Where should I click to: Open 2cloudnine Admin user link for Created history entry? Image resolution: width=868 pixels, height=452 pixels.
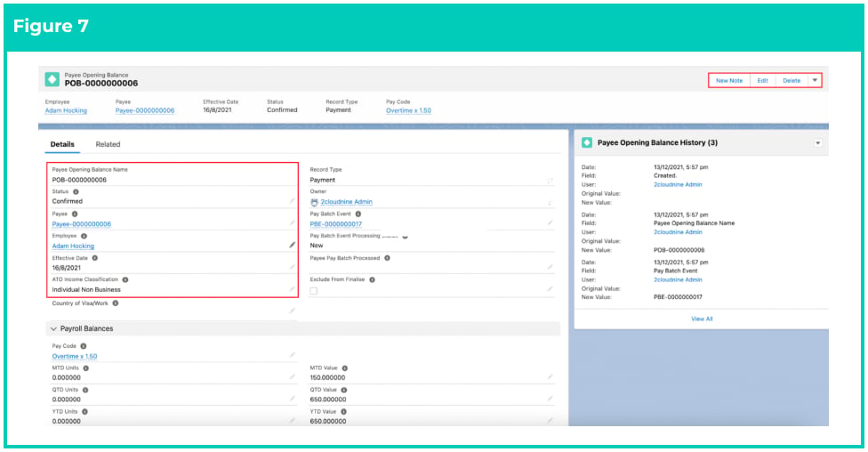point(678,184)
